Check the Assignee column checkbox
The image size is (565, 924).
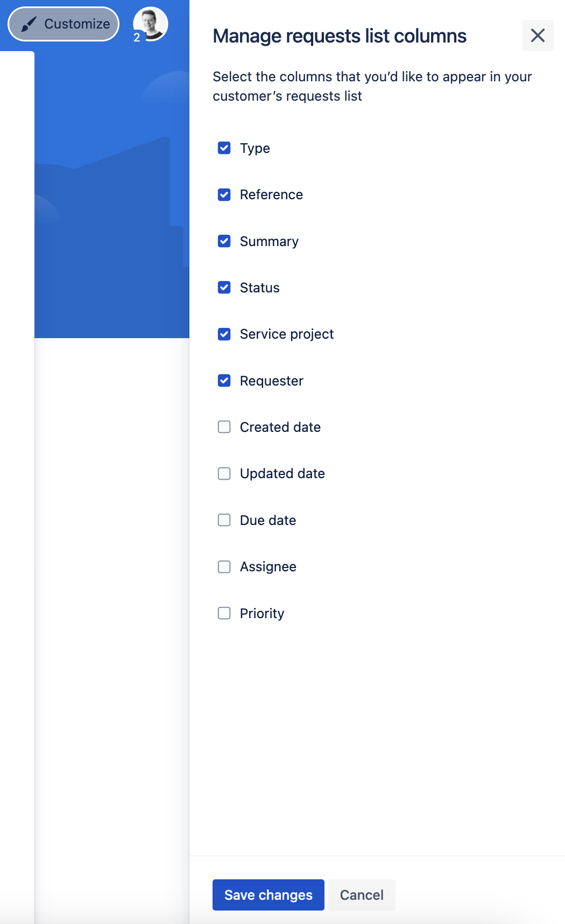(x=224, y=566)
